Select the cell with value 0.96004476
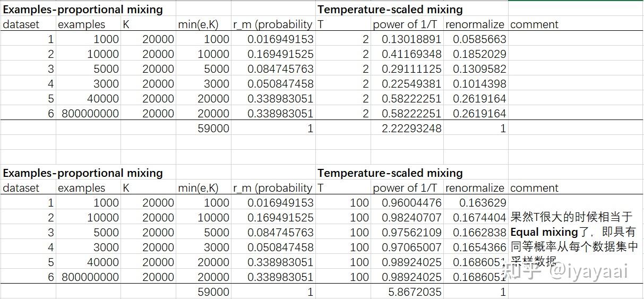Viewport: 644px width, 299px height. pos(411,203)
